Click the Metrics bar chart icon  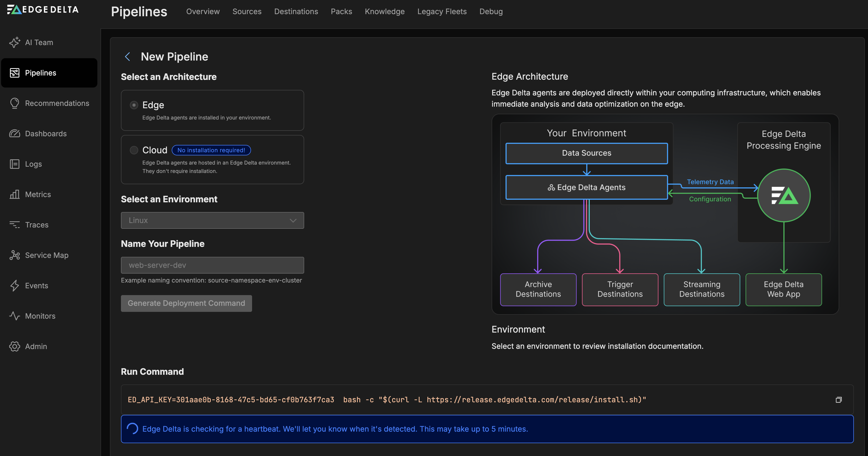[x=14, y=194]
